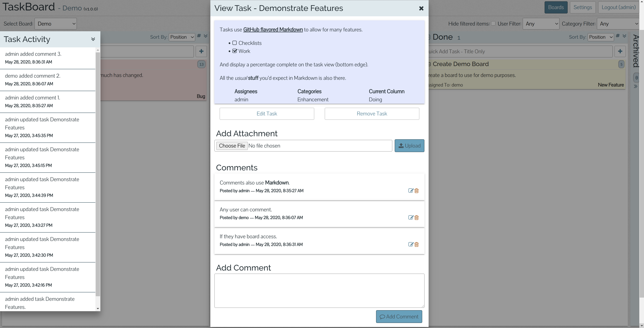Click the edit icon on the third comment
Screen dimensions: 644x328
coord(410,244)
